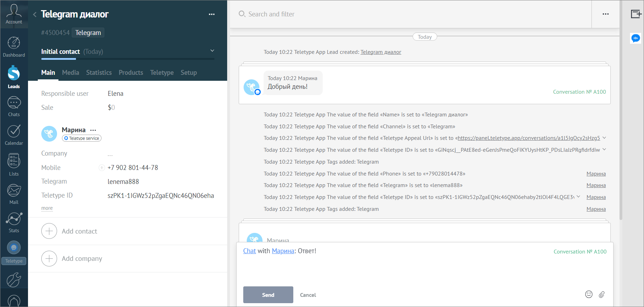The width and height of the screenshot is (644, 307).
Task: Click the Telegram value lenema888
Action: [123, 182]
